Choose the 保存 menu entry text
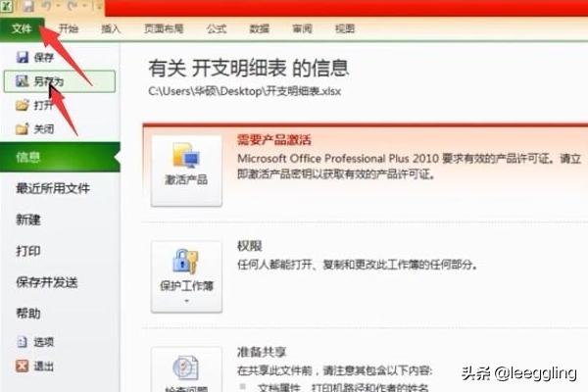This screenshot has width=588, height=392. (x=44, y=58)
